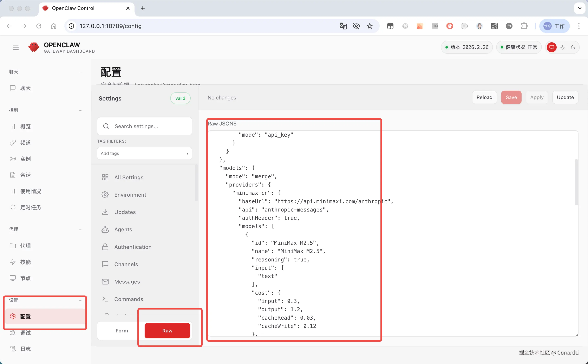Click the Update button

coord(565,97)
